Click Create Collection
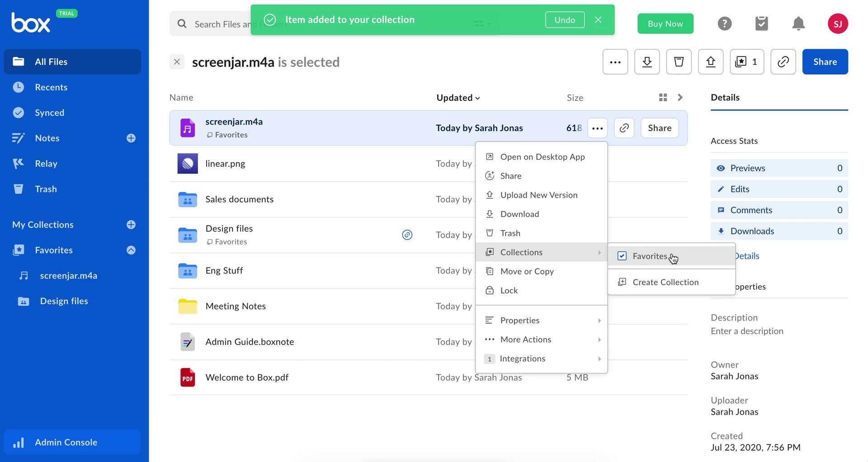This screenshot has width=868, height=462. pos(671,282)
